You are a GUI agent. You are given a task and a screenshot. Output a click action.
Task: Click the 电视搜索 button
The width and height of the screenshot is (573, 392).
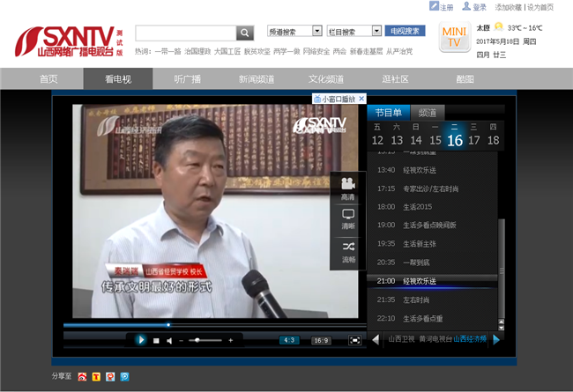click(405, 31)
